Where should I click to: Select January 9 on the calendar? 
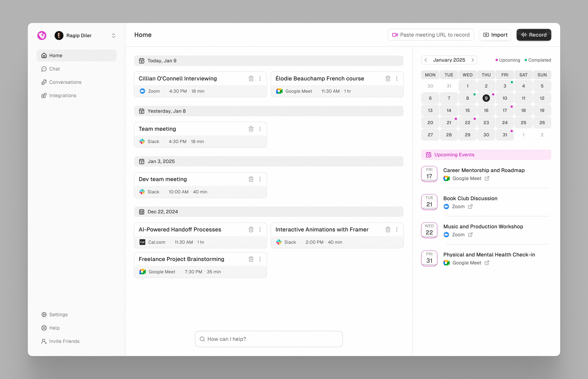(x=486, y=98)
